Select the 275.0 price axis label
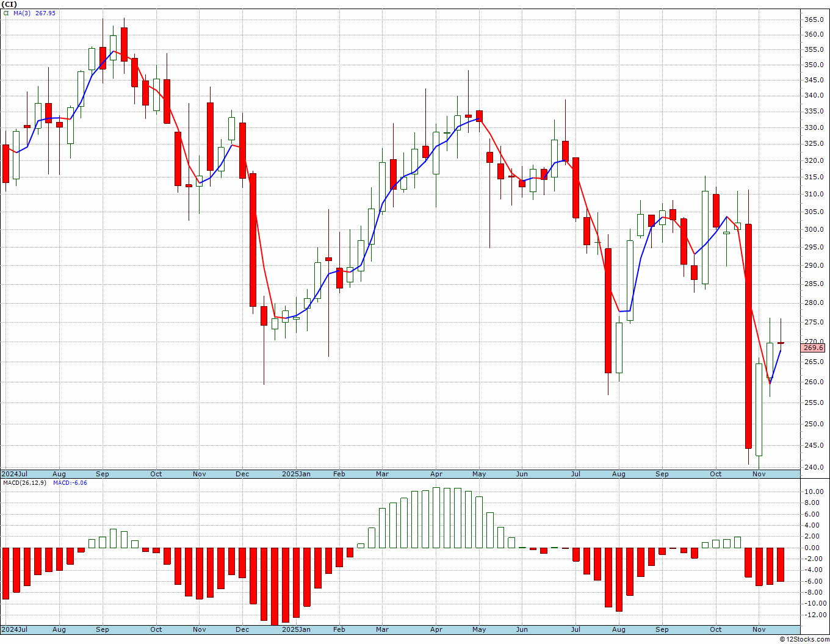The height and width of the screenshot is (644, 830). point(814,322)
